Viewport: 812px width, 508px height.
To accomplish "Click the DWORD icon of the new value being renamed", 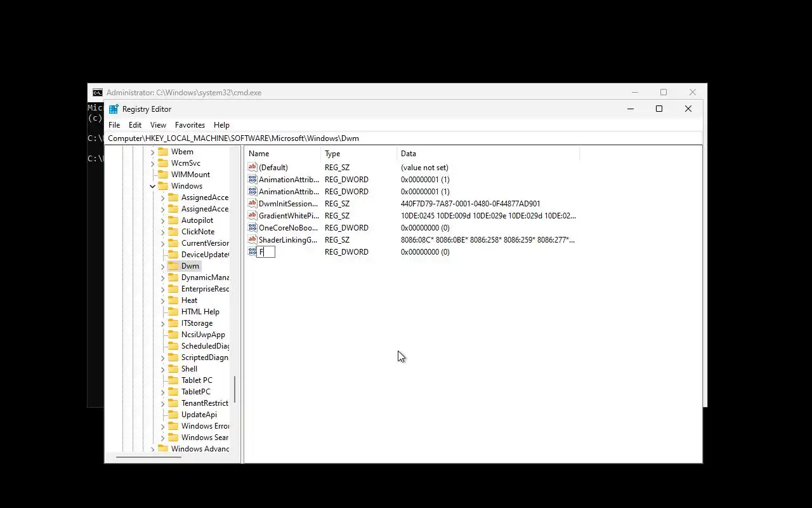I will pos(252,252).
